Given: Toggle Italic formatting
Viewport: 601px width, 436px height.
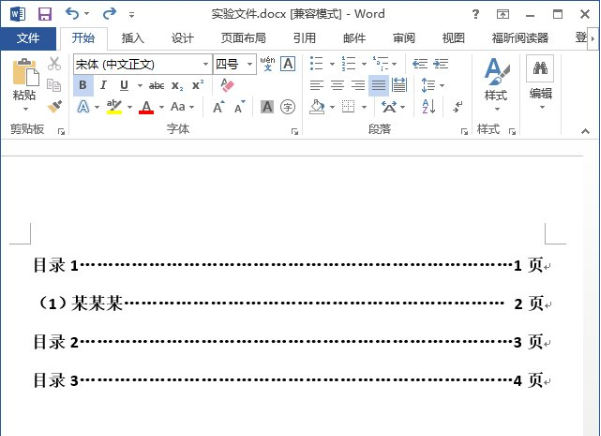Looking at the screenshot, I should tap(103, 85).
